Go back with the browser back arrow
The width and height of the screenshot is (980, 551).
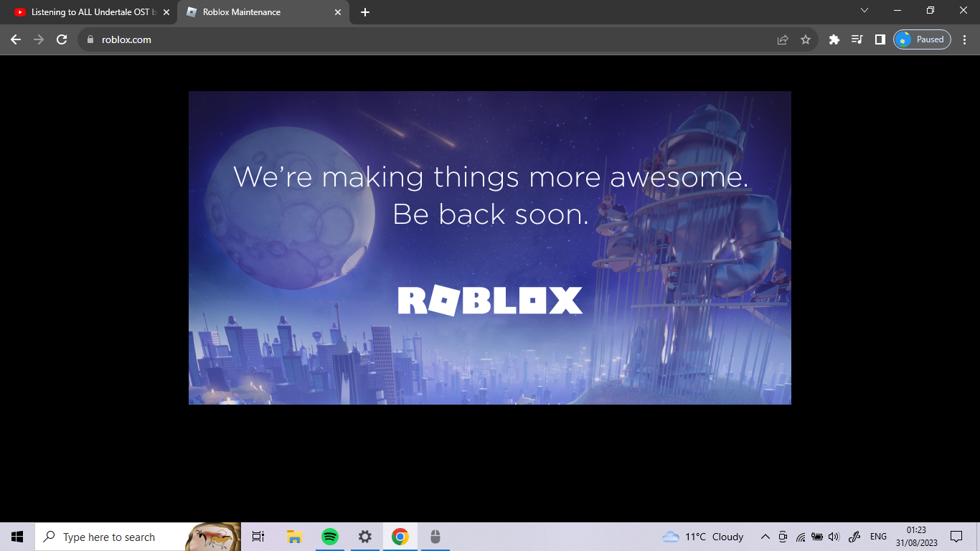point(16,39)
